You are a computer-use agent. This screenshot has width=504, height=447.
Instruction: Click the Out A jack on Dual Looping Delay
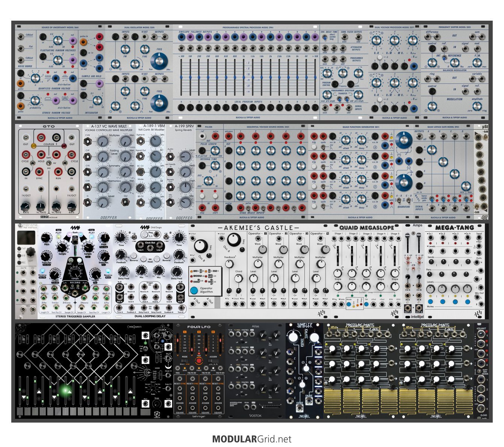tap(120, 297)
